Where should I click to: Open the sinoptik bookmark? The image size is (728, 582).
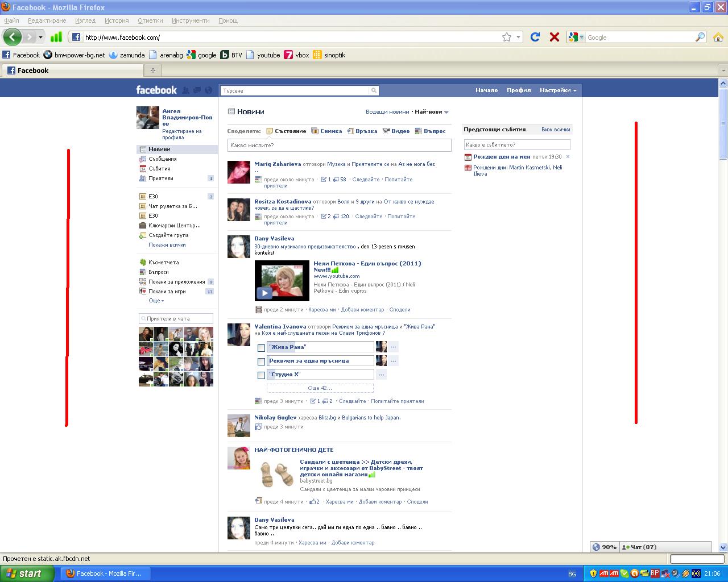coord(329,55)
